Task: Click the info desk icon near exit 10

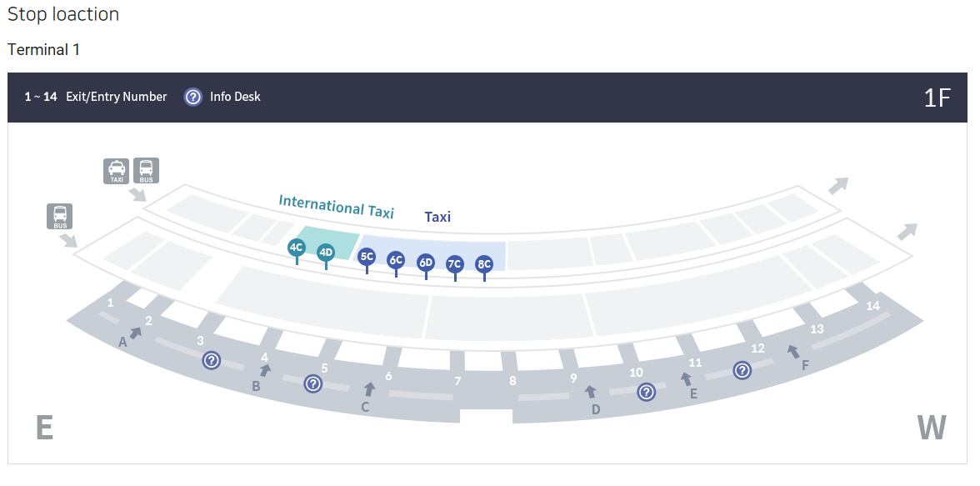Action: coord(645,392)
